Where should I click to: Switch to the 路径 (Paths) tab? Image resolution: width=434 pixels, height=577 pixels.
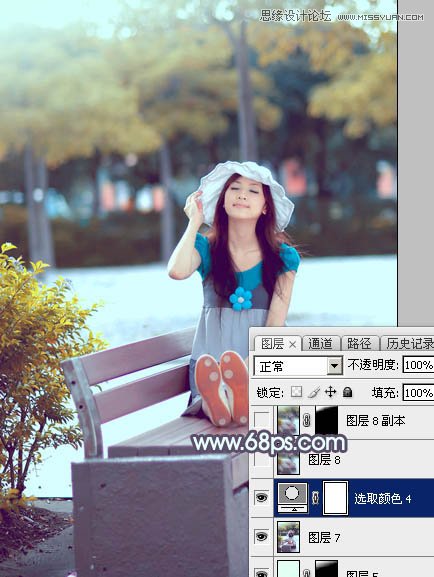(x=359, y=344)
